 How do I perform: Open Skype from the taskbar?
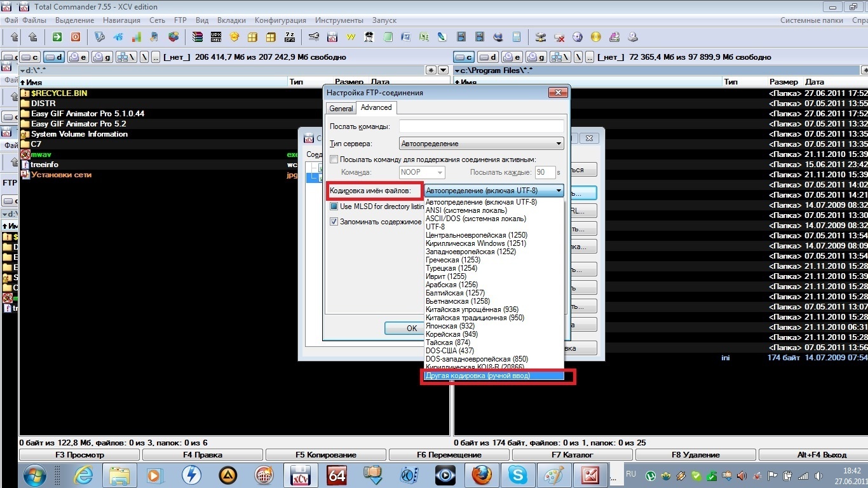[x=518, y=475]
